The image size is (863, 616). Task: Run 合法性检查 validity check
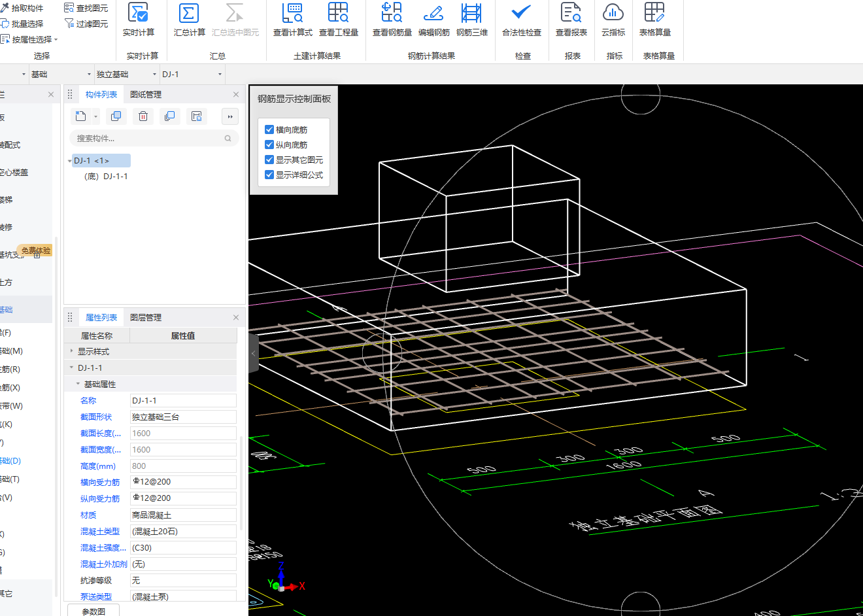tap(522, 20)
